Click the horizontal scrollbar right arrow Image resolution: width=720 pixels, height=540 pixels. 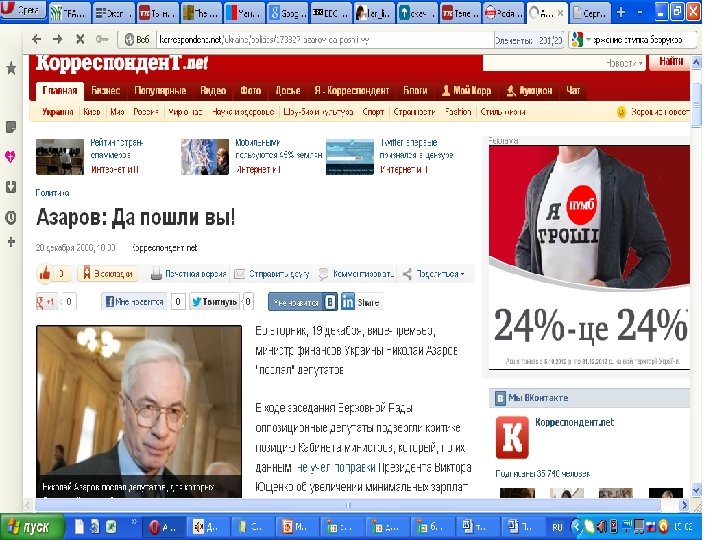pos(684,505)
